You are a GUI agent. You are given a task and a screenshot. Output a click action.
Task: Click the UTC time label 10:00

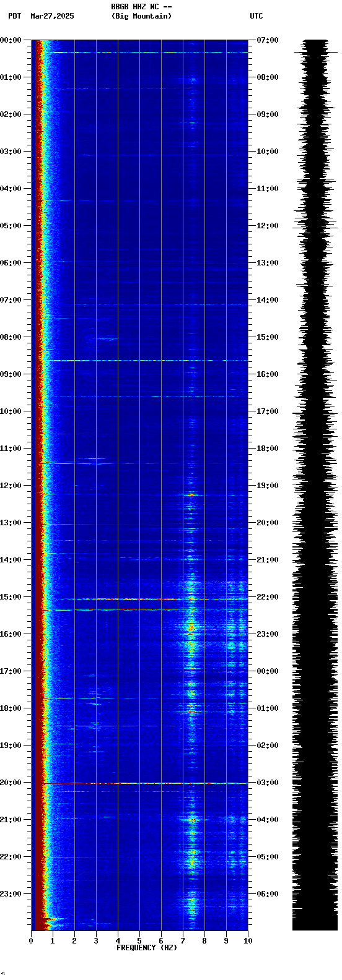point(268,152)
